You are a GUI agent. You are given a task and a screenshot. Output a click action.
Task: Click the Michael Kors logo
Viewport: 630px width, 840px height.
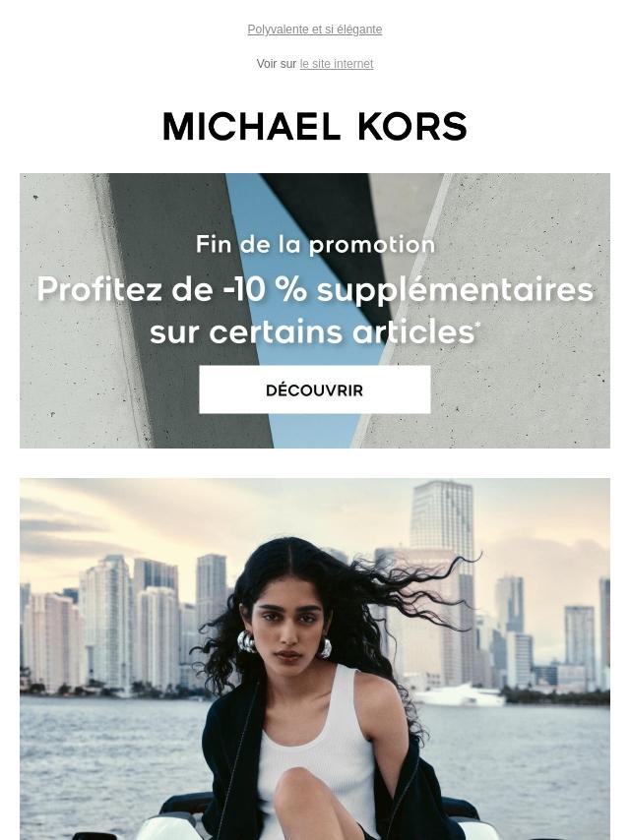point(315,127)
